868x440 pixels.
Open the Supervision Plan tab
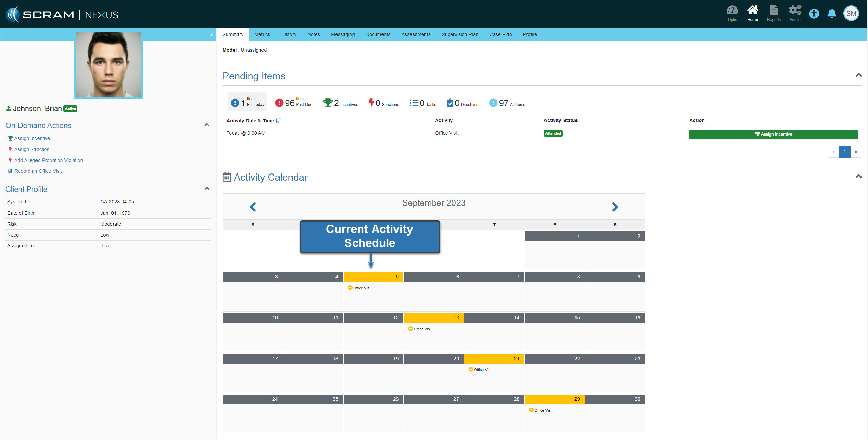(460, 34)
